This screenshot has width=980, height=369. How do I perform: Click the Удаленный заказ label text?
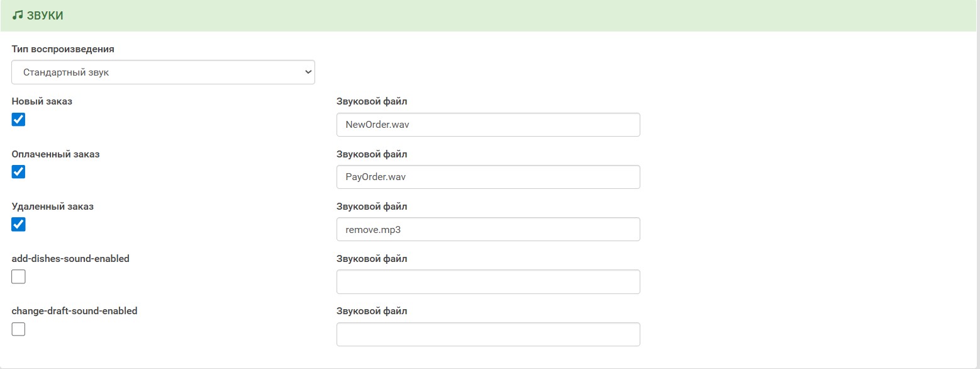[53, 206]
